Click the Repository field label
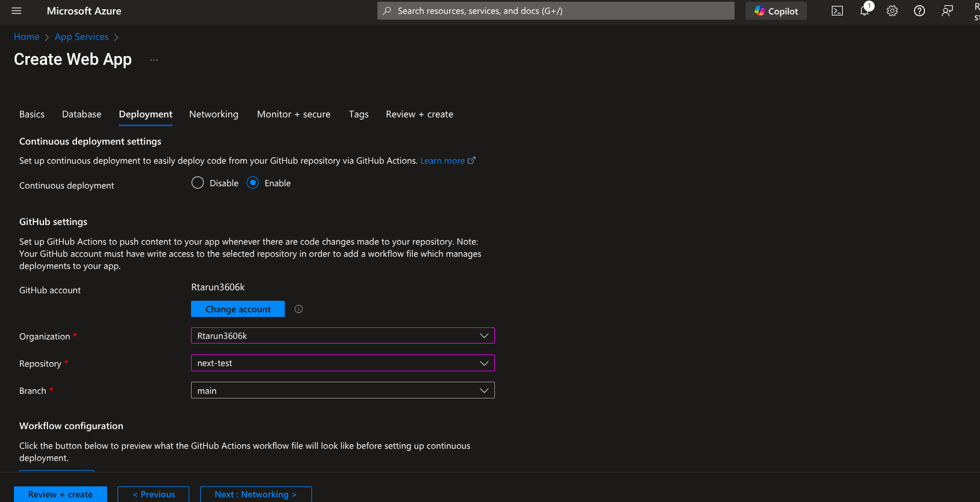The image size is (980, 502). [40, 364]
